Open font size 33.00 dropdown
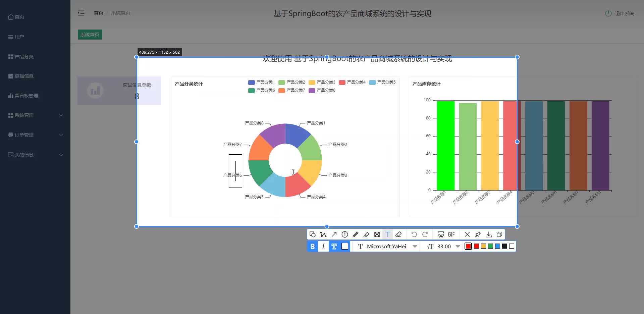The height and width of the screenshot is (314, 644). tap(443, 246)
